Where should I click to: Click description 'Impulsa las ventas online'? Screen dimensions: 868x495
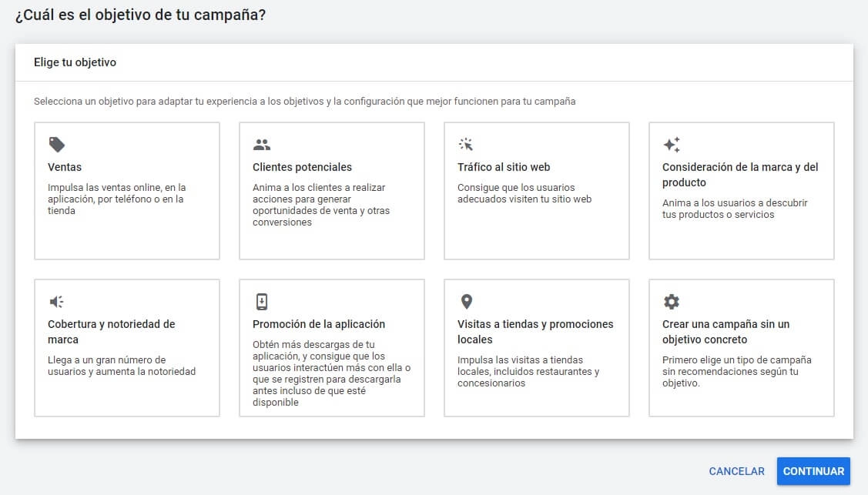tap(117, 199)
